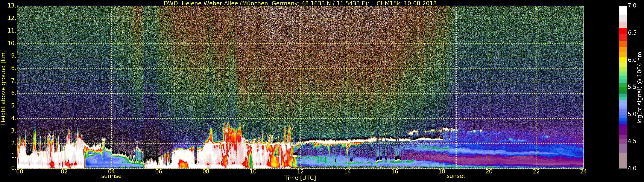Click the 20 hour tick on the time axis

489,172
